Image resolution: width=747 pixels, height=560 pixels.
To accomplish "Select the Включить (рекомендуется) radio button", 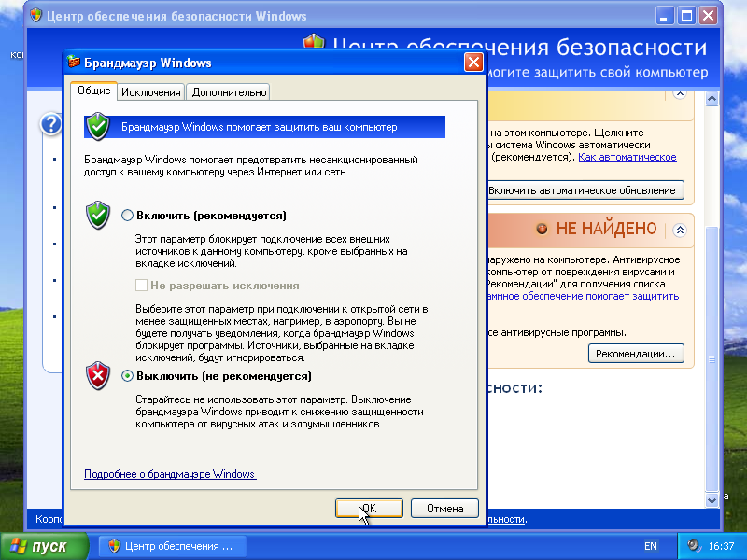I will click(127, 216).
